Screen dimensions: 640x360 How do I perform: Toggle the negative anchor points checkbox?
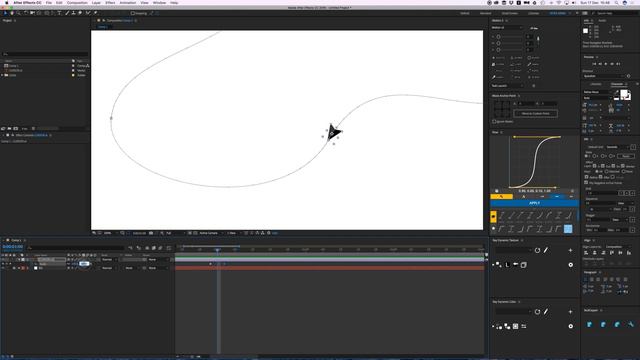(x=587, y=182)
